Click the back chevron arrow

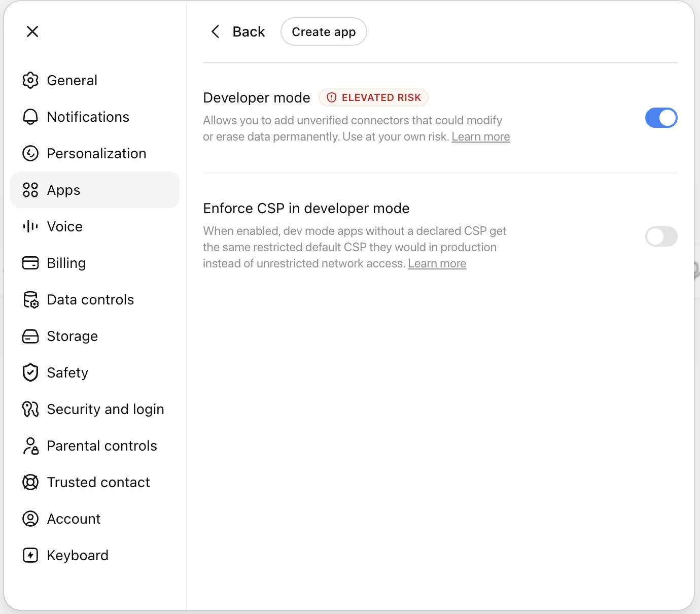point(215,31)
